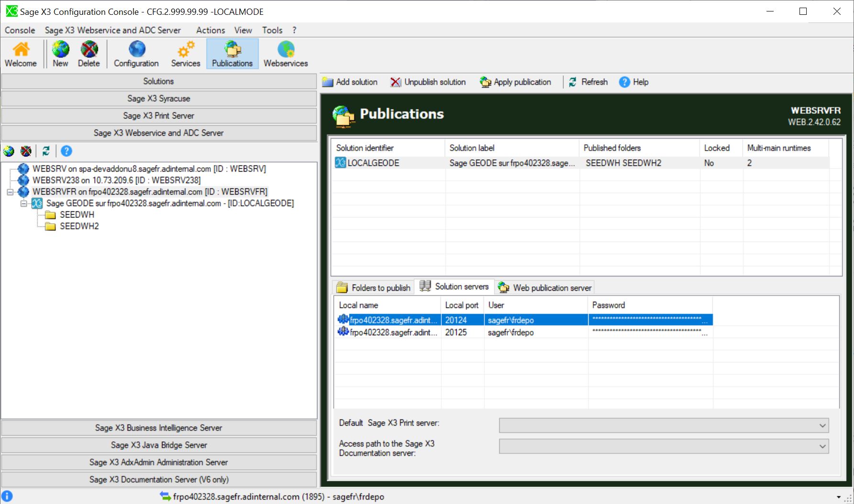The height and width of the screenshot is (504, 854).
Task: Open the Documentation server access path dropdown
Action: tap(822, 447)
